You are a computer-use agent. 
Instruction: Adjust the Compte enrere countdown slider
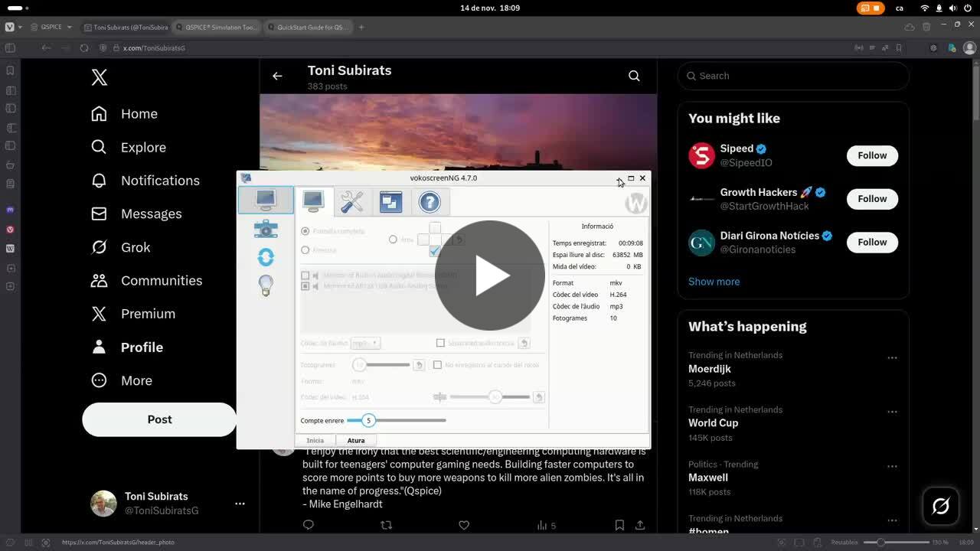point(368,420)
